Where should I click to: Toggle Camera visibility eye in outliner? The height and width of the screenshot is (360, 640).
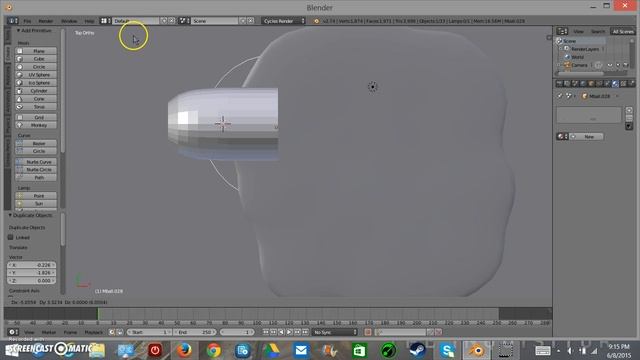coord(610,65)
